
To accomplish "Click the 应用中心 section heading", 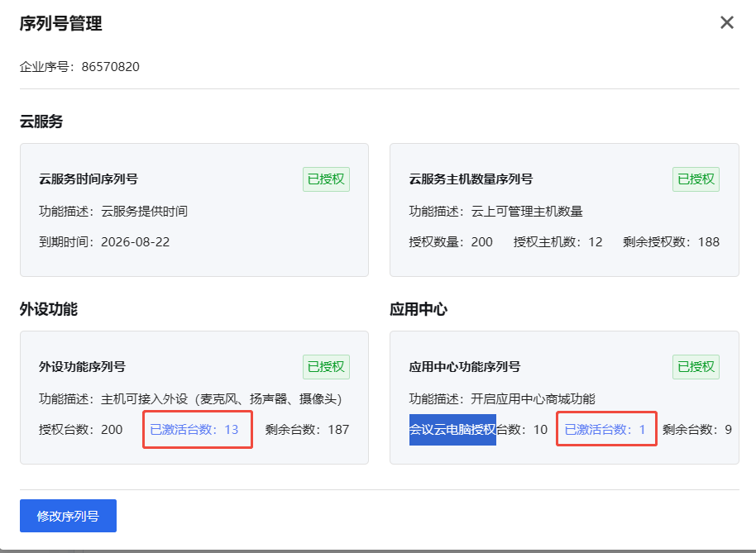I will click(419, 309).
